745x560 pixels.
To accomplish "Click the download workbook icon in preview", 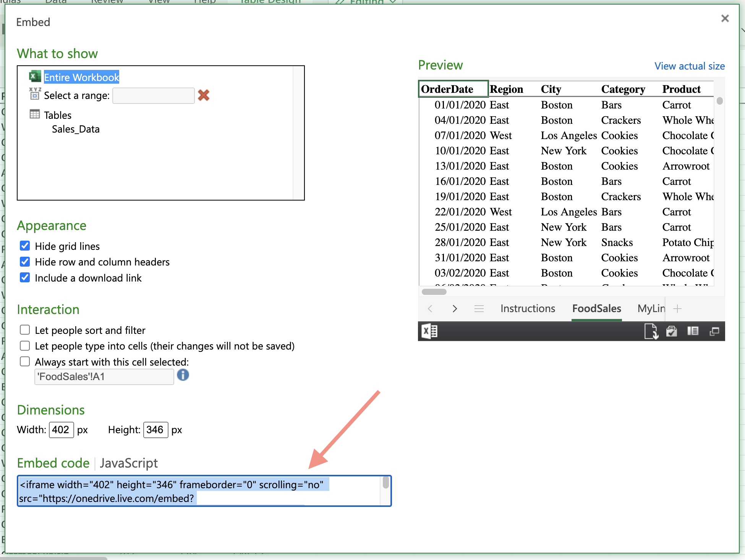I will 651,331.
